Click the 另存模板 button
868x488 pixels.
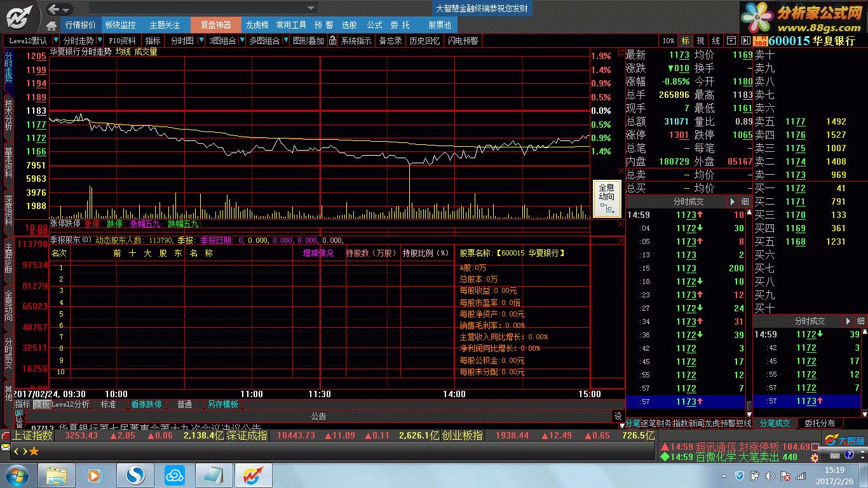coord(223,404)
